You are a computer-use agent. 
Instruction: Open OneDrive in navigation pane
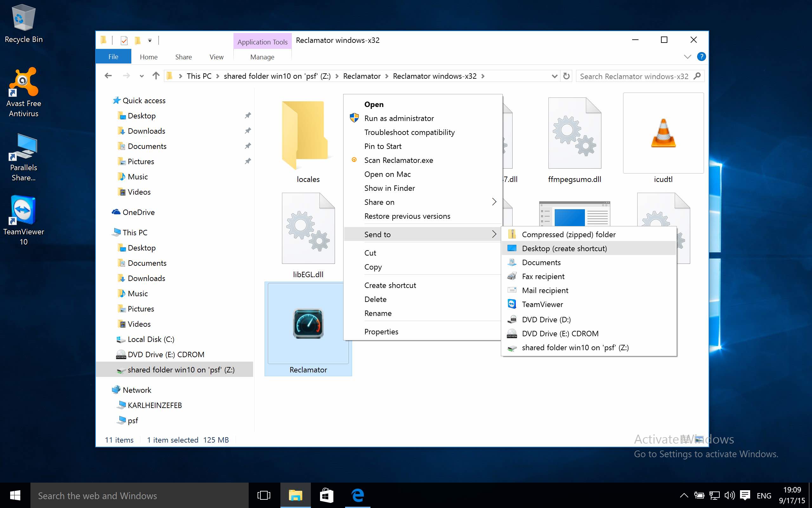click(139, 212)
